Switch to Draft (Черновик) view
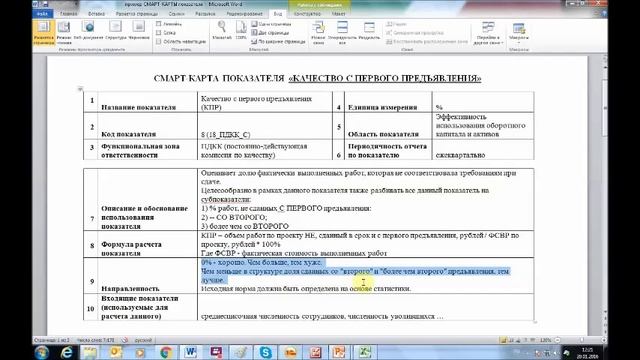Viewport: 640px width, 360px height. (139, 31)
